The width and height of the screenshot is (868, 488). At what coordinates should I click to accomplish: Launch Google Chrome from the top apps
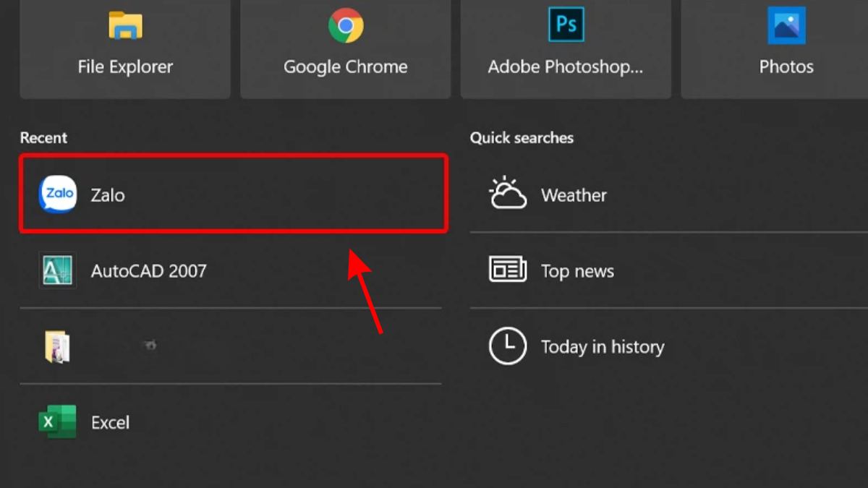click(x=346, y=48)
